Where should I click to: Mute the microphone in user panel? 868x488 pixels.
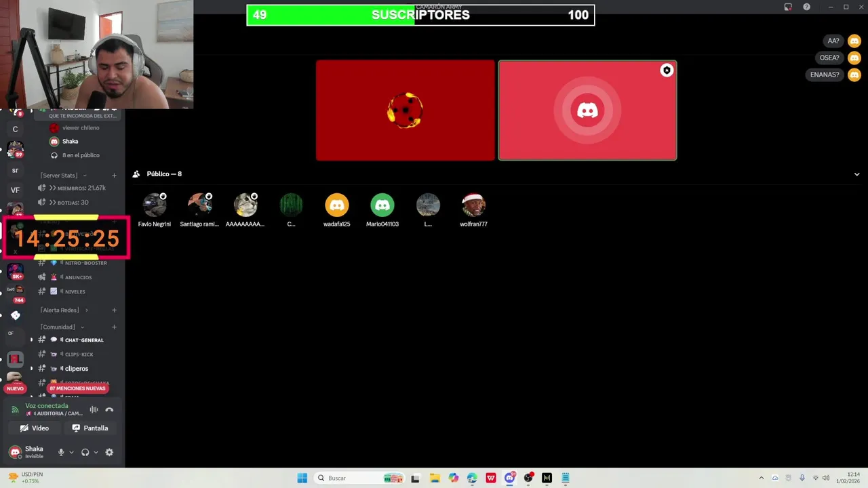[x=61, y=452]
